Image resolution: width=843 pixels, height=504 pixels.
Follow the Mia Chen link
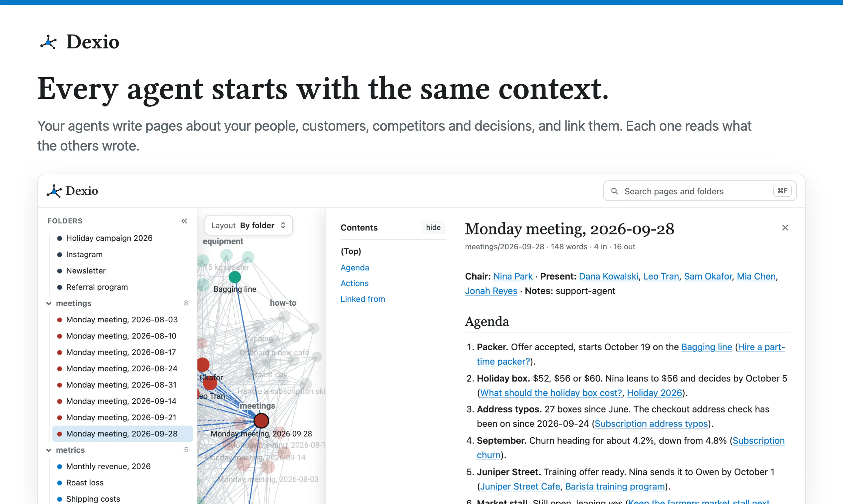point(756,277)
